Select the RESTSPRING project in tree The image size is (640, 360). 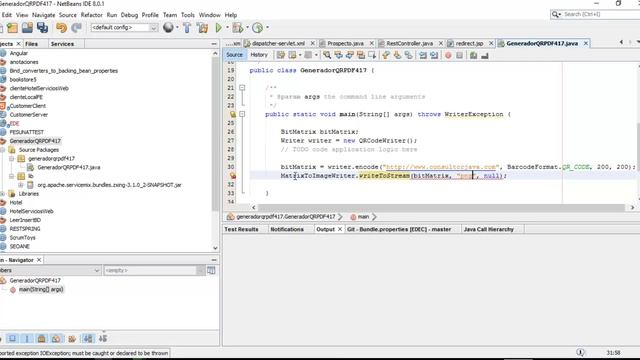tap(24, 229)
